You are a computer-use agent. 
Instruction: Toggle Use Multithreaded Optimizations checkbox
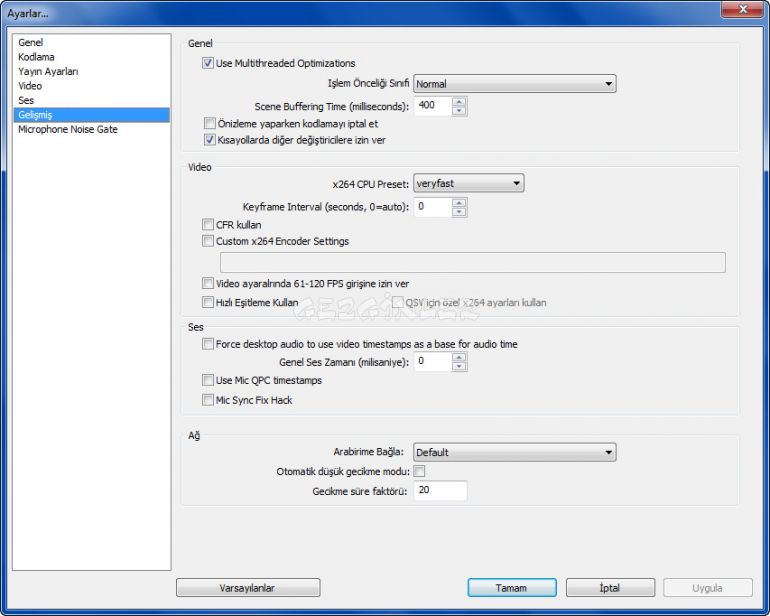pyautogui.click(x=209, y=63)
